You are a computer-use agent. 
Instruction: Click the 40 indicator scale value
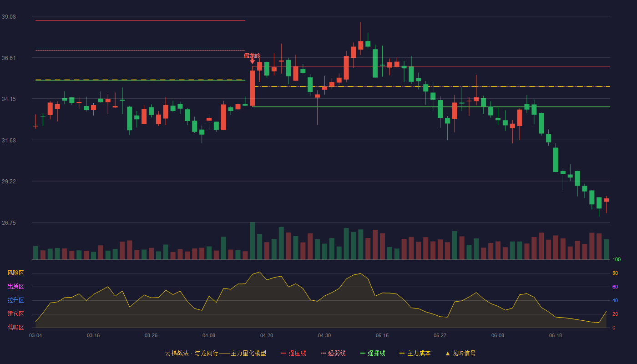pyautogui.click(x=615, y=301)
